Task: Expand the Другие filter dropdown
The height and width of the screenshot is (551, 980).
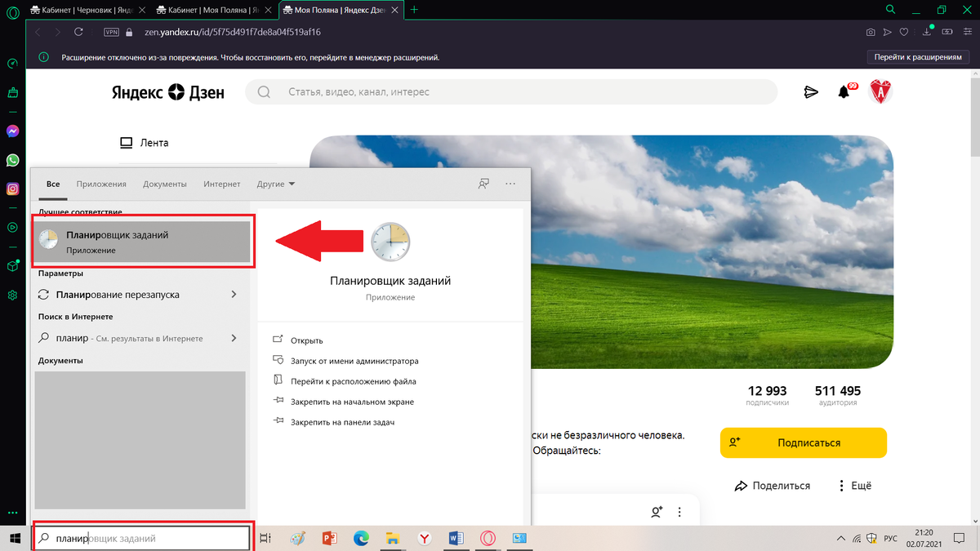Action: point(275,184)
